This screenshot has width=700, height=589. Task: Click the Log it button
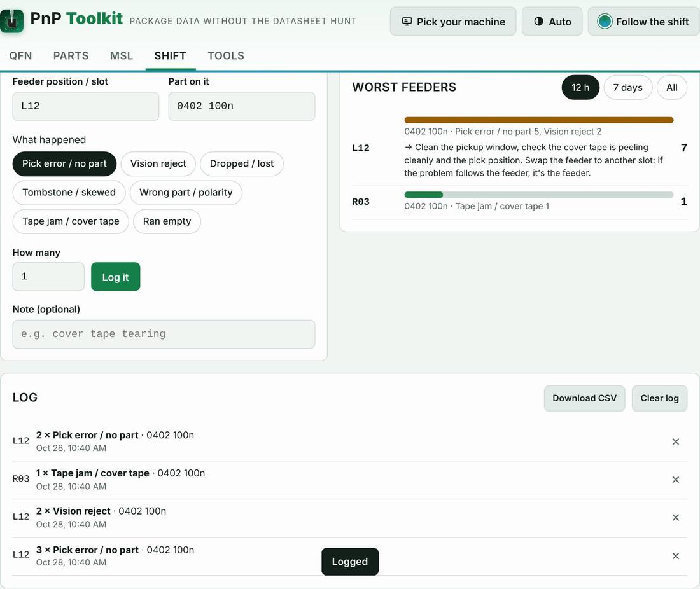[x=116, y=277]
